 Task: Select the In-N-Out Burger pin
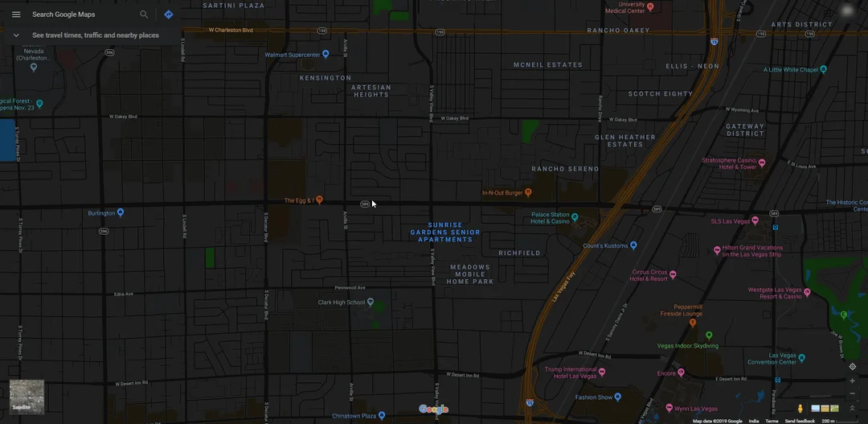[x=528, y=192]
